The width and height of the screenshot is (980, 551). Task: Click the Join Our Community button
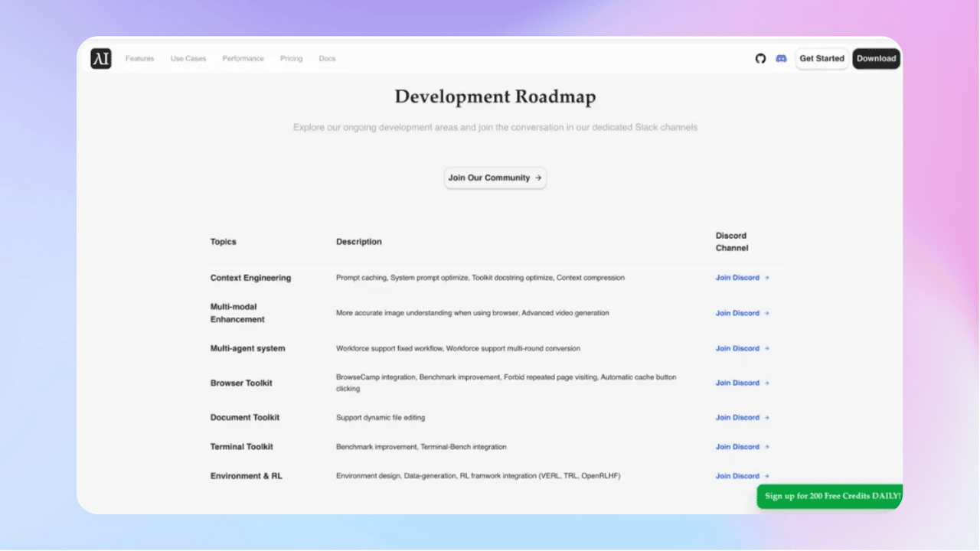click(495, 178)
